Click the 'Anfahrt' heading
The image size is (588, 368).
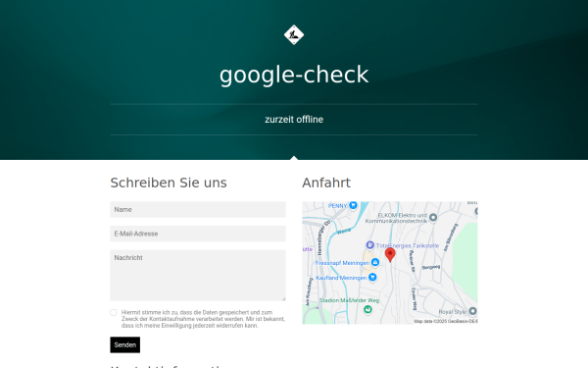326,183
